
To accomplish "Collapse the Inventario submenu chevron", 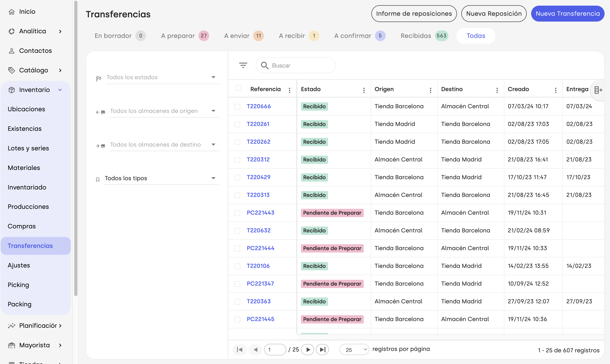I will point(60,90).
